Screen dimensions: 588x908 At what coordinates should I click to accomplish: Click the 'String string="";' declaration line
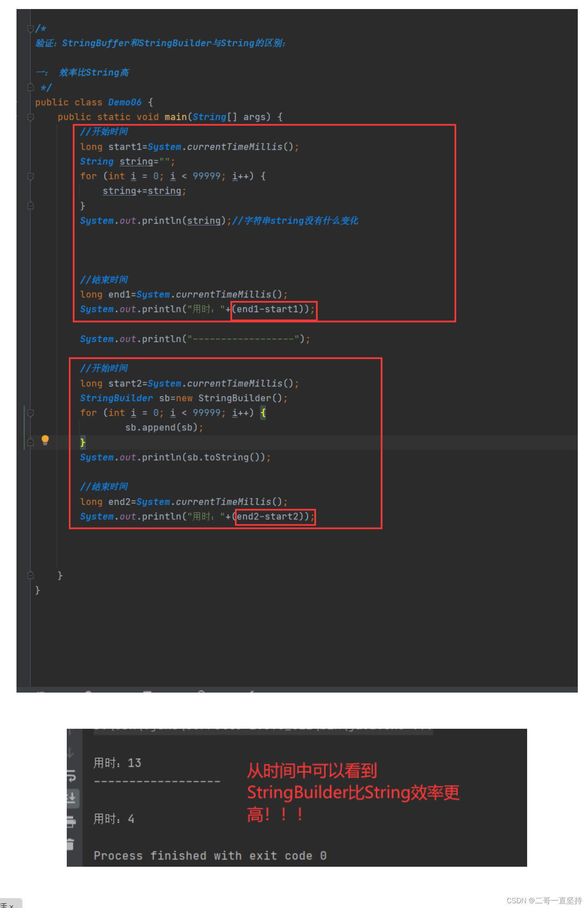pyautogui.click(x=128, y=162)
